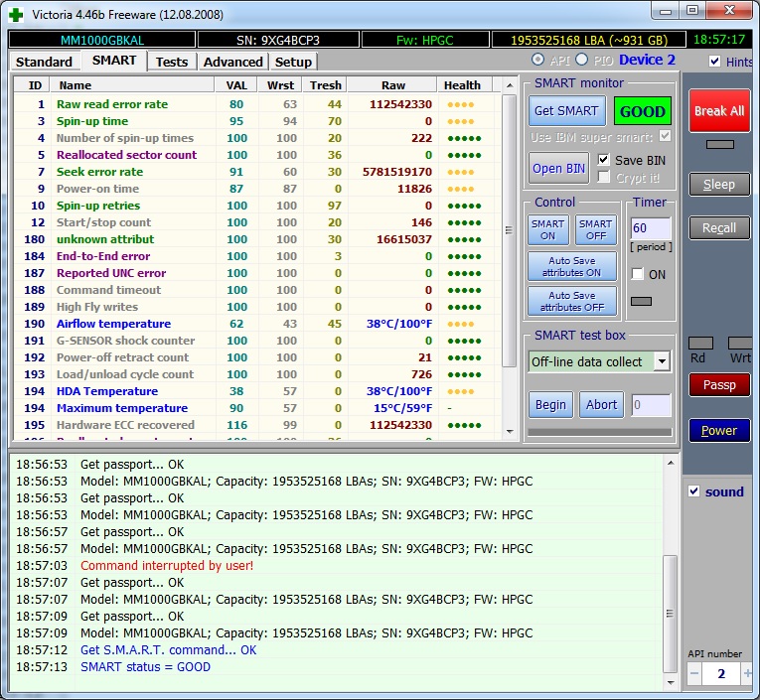Go to the Tests tab
Screen dimensions: 760x700
click(x=172, y=62)
